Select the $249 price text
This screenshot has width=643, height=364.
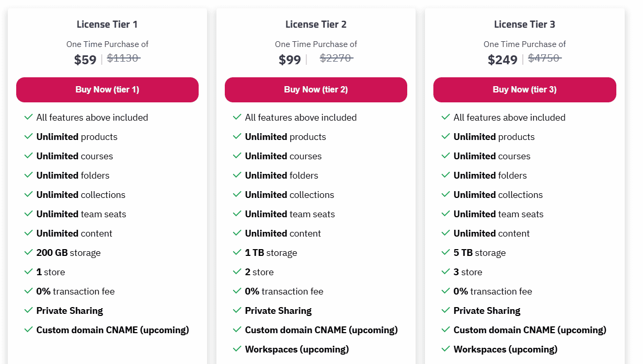tap(502, 60)
